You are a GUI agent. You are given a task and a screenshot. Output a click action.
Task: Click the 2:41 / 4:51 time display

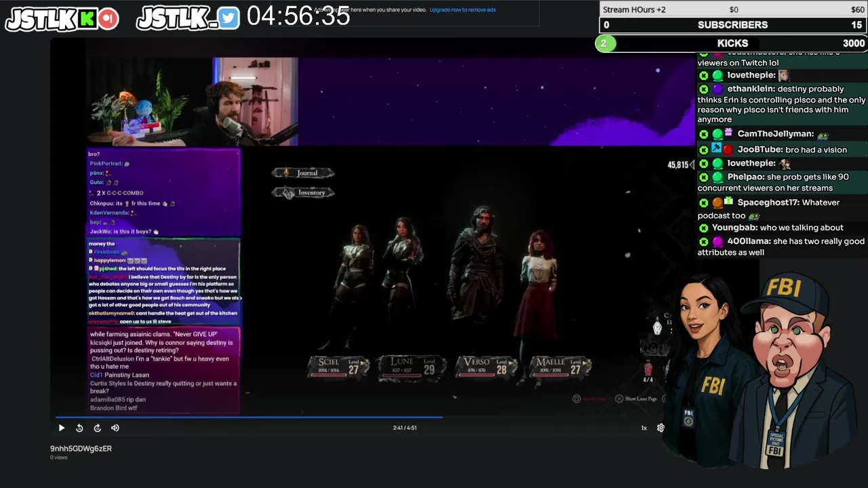click(x=405, y=428)
